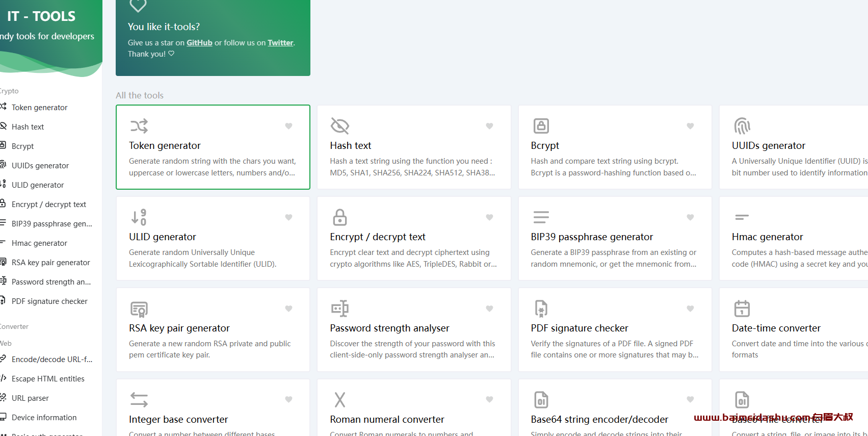
Task: Favorite the Hash text tool
Action: click(489, 126)
